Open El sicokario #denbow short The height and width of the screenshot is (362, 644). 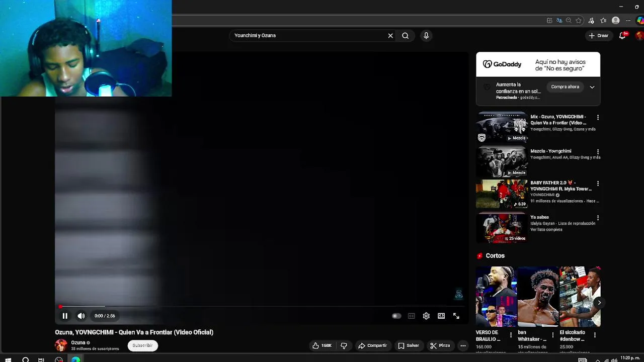(580, 297)
